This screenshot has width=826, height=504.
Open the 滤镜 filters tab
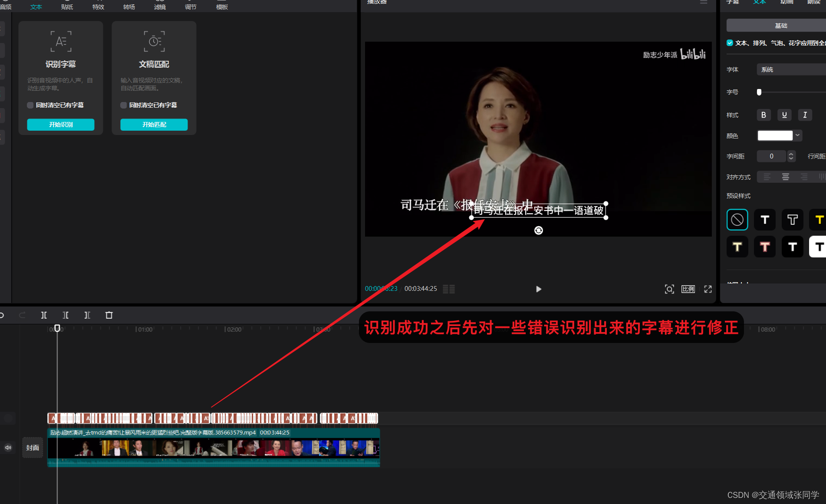click(x=160, y=7)
